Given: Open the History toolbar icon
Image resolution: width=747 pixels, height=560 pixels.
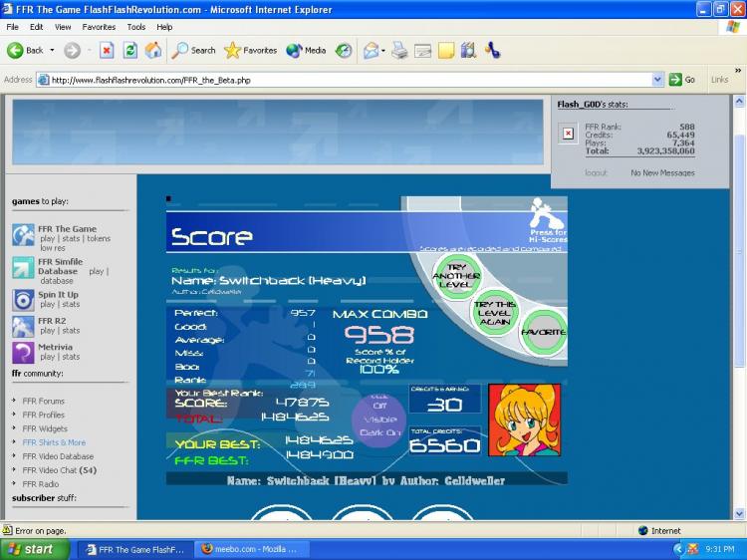Looking at the screenshot, I should (x=344, y=50).
